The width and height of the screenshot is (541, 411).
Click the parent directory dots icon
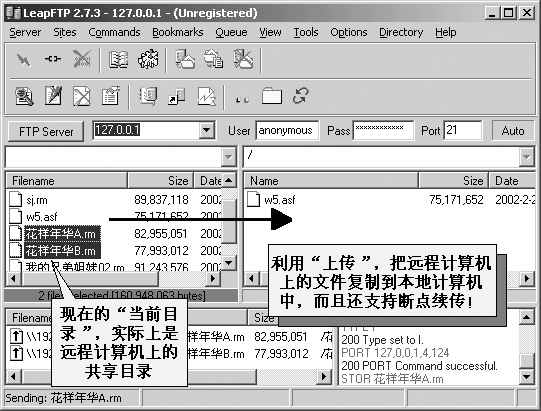[x=242, y=100]
